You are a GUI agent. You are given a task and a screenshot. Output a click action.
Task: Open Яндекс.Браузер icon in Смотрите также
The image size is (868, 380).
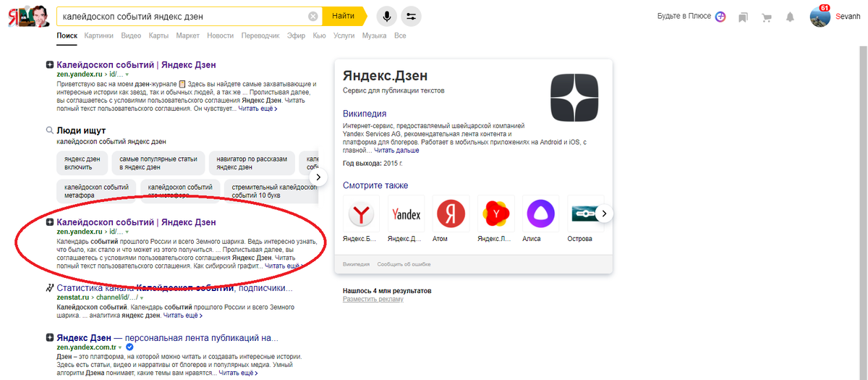(361, 214)
